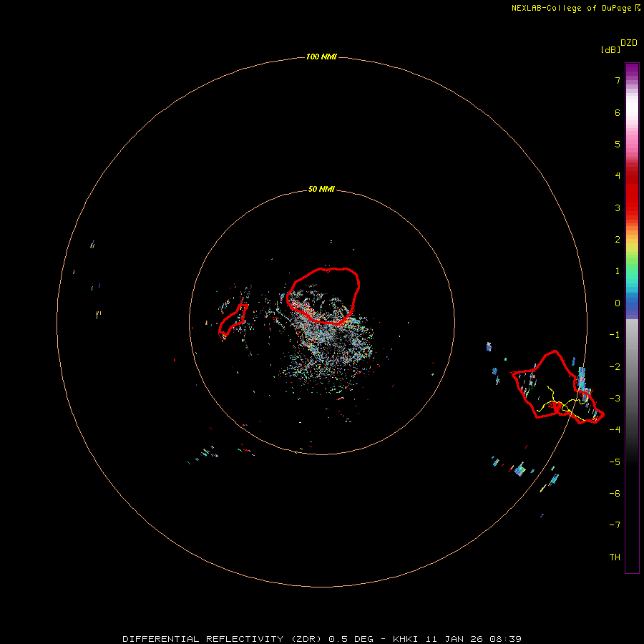Click the 6 value on the color scale

click(x=618, y=112)
